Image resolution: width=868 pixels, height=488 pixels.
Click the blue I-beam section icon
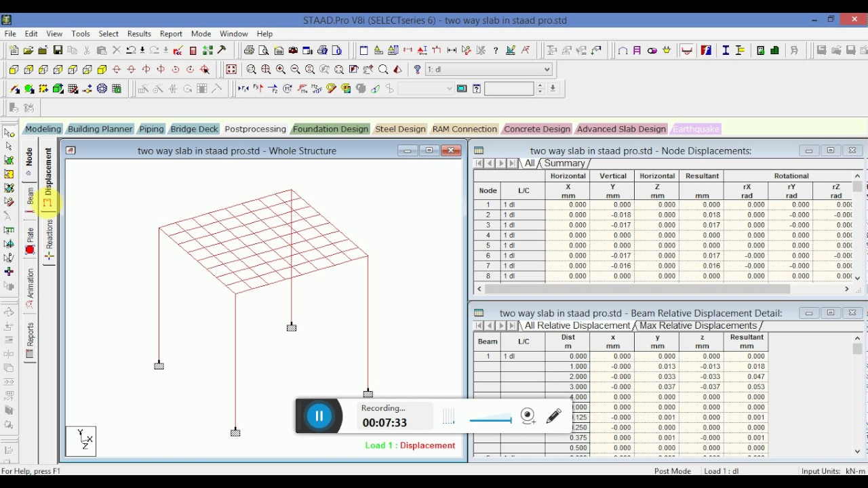726,50
